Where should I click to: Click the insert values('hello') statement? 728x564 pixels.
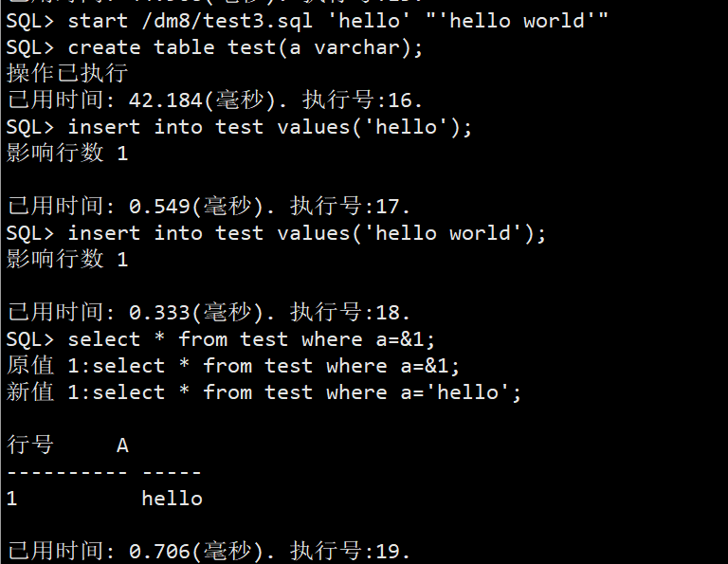click(x=269, y=126)
